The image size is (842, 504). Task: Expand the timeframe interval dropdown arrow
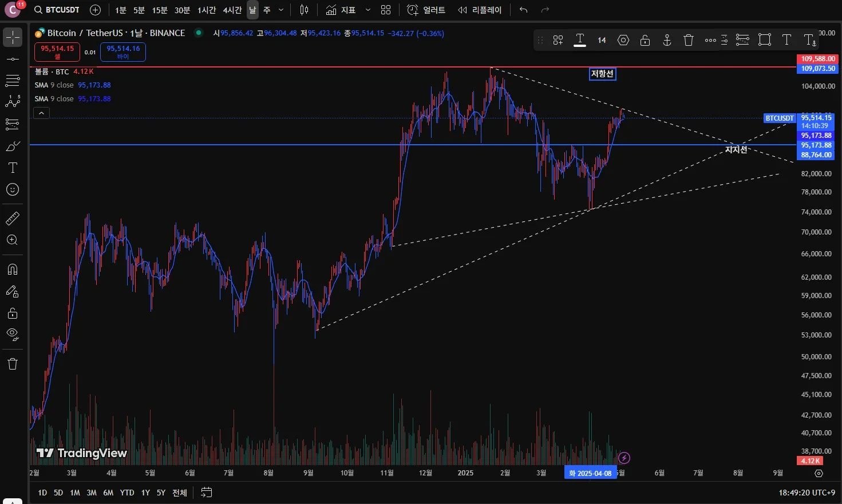281,10
